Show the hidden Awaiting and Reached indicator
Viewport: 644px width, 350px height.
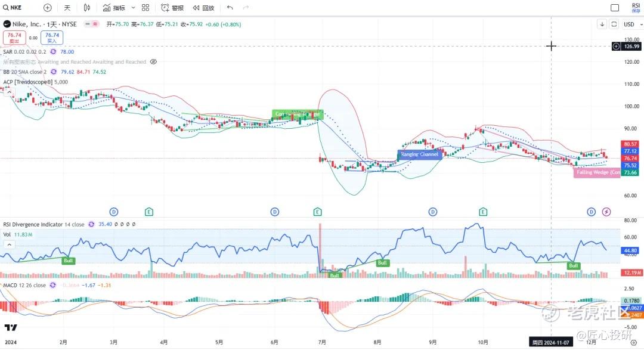pyautogui.click(x=153, y=61)
